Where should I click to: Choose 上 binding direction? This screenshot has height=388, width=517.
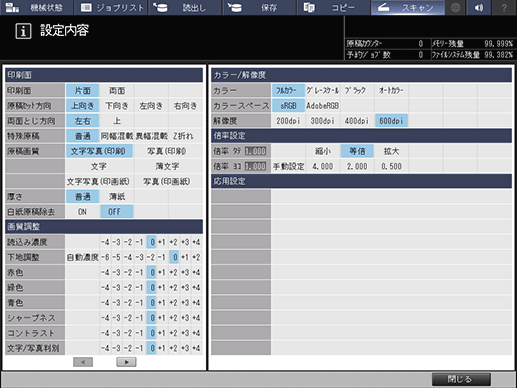(117, 121)
